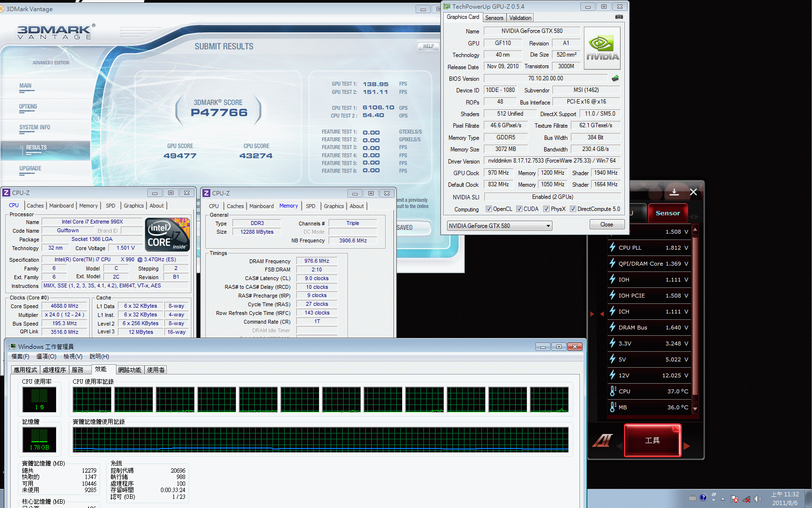Click the red right-arrow beside the 工具 button
Viewport: 812px width, 508px height.
[686, 446]
